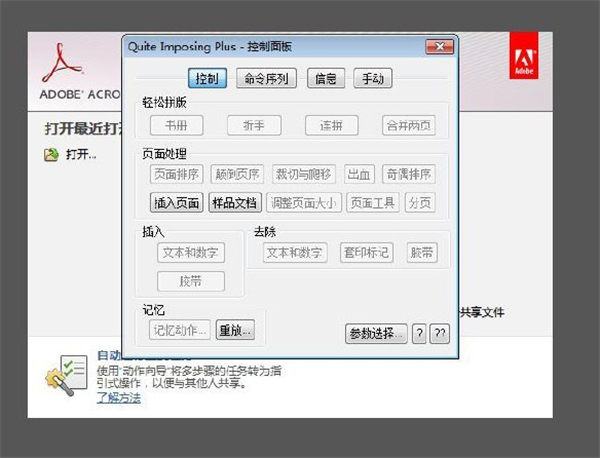This screenshot has height=458, width=600.
Task: Open the 信息 tab
Action: (326, 78)
